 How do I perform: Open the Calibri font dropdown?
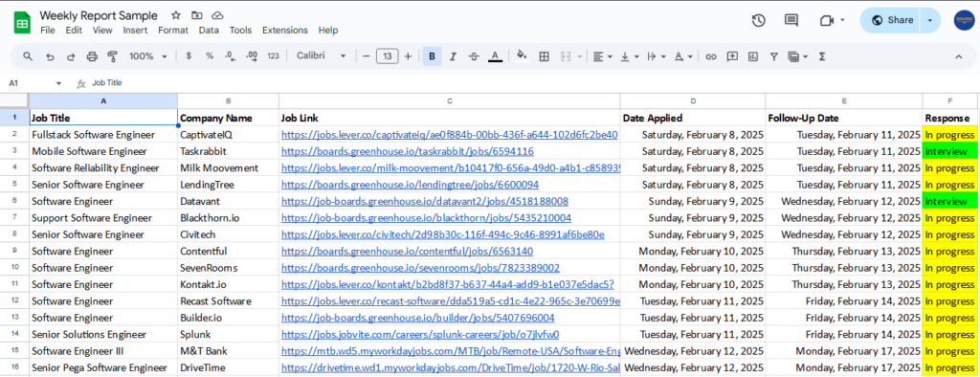point(322,56)
